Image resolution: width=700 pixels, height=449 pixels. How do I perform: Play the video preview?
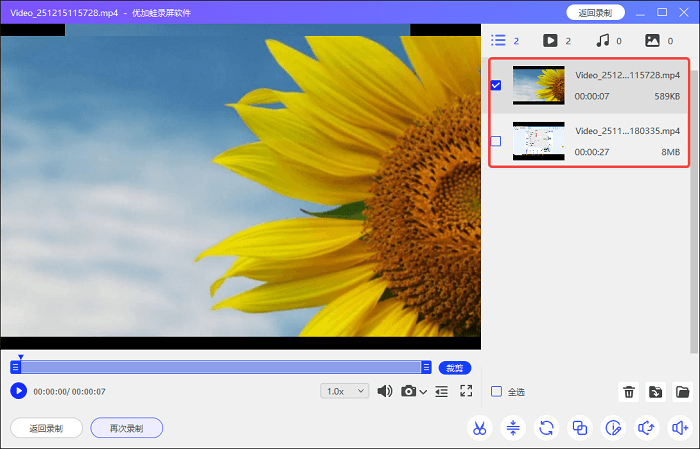(18, 391)
